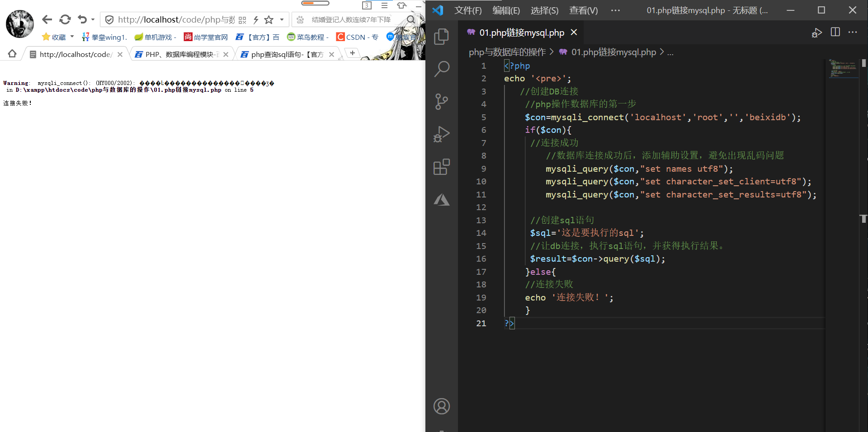
Task: Open the 【官方】百 bookmark
Action: pyautogui.click(x=257, y=37)
